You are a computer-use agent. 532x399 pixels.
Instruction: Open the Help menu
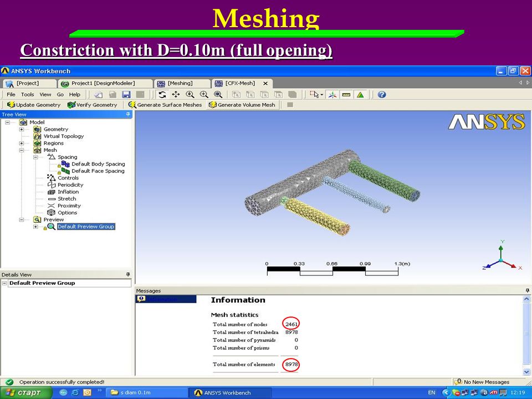click(x=75, y=95)
